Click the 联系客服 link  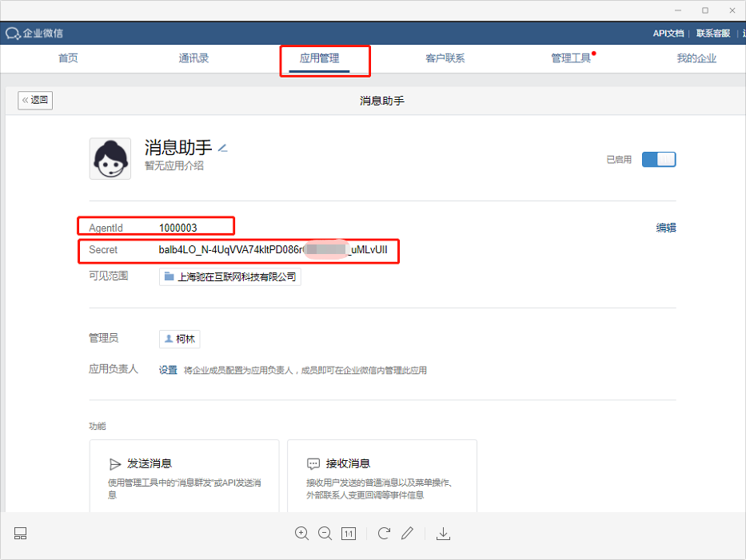(712, 34)
